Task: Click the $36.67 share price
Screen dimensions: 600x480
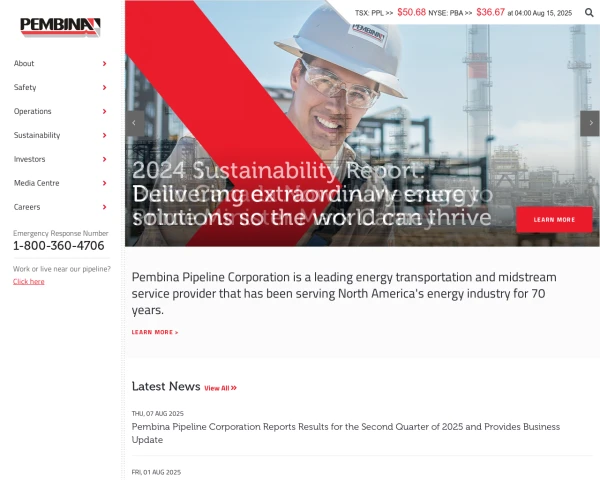Action: 491,12
